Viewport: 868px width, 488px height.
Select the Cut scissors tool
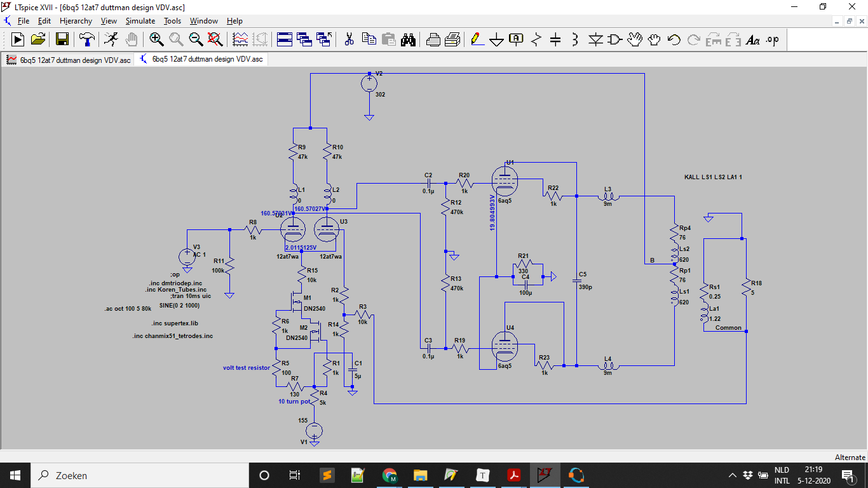point(349,39)
